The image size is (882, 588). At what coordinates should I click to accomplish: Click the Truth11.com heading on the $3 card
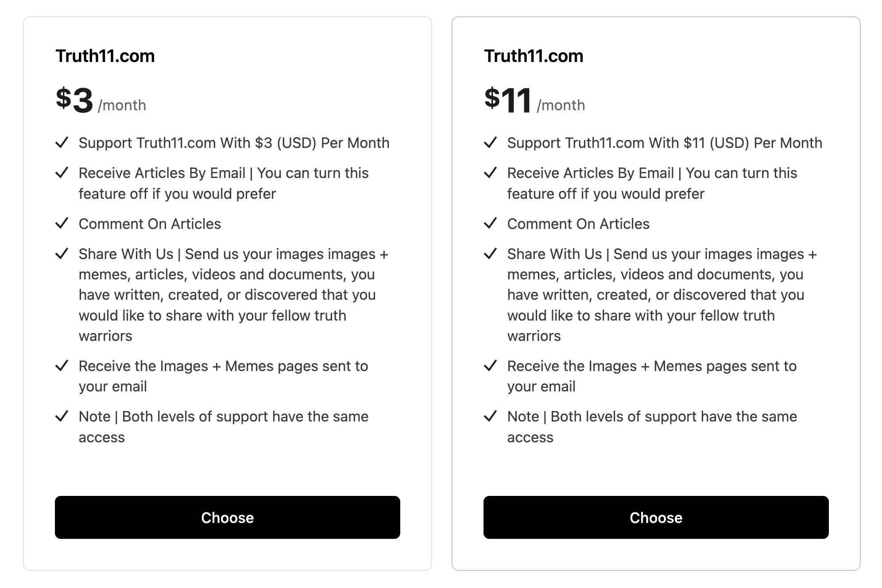[x=105, y=56]
